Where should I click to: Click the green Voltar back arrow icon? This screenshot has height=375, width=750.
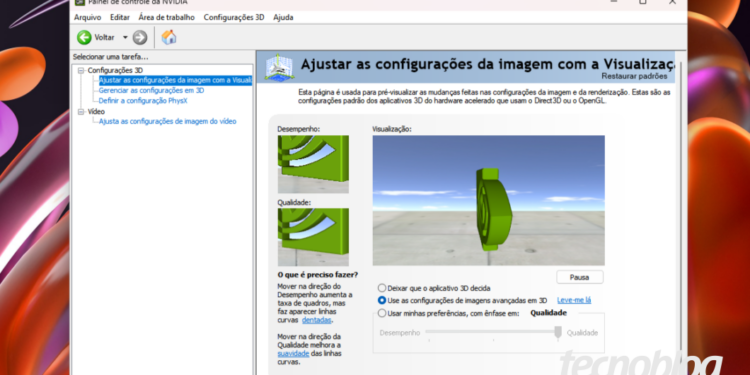84,37
